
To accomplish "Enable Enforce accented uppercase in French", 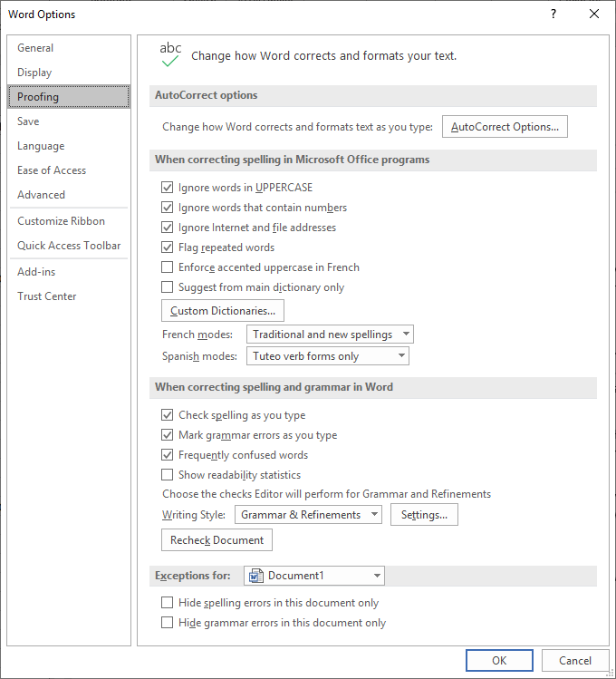I will [x=167, y=267].
